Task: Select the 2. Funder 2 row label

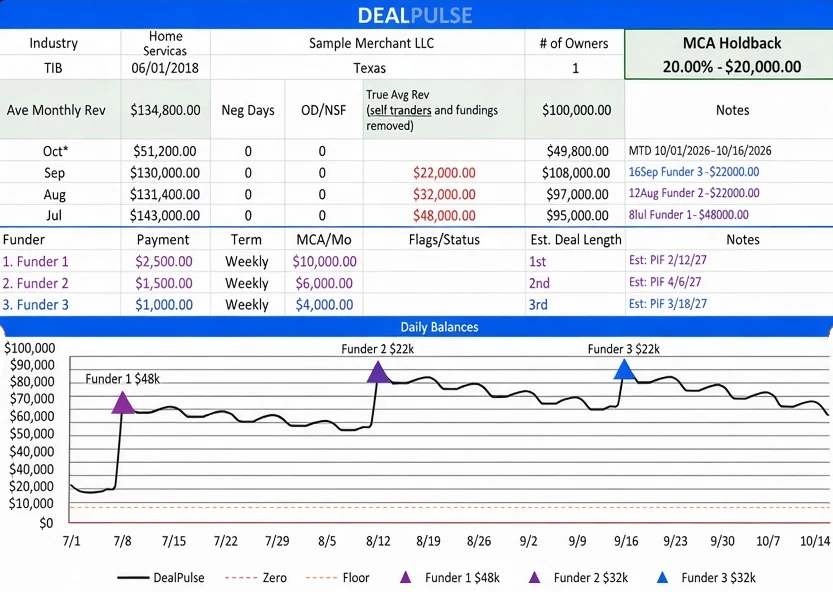Action: 36,283
